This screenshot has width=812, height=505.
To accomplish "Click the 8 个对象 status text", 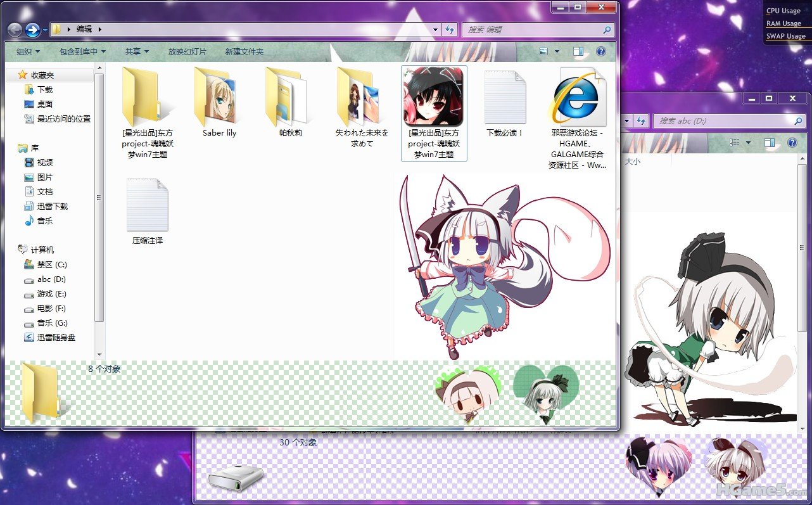I will coord(105,369).
